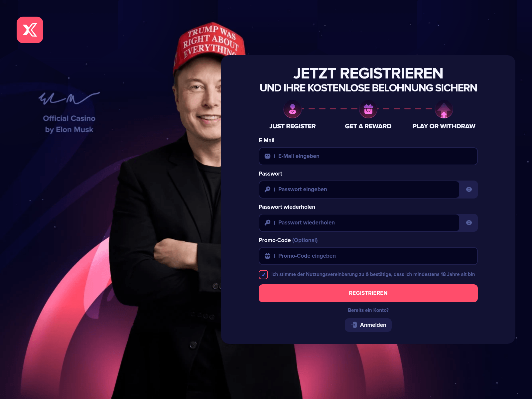Click the key icon in Passwort wiederholen field
Image resolution: width=532 pixels, height=399 pixels.
tap(267, 223)
